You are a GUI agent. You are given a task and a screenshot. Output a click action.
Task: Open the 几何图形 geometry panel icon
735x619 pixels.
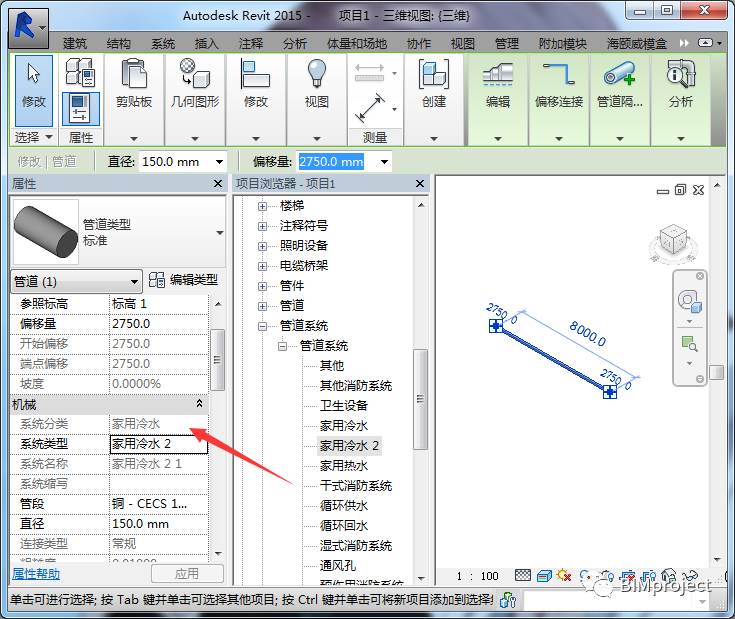195,74
